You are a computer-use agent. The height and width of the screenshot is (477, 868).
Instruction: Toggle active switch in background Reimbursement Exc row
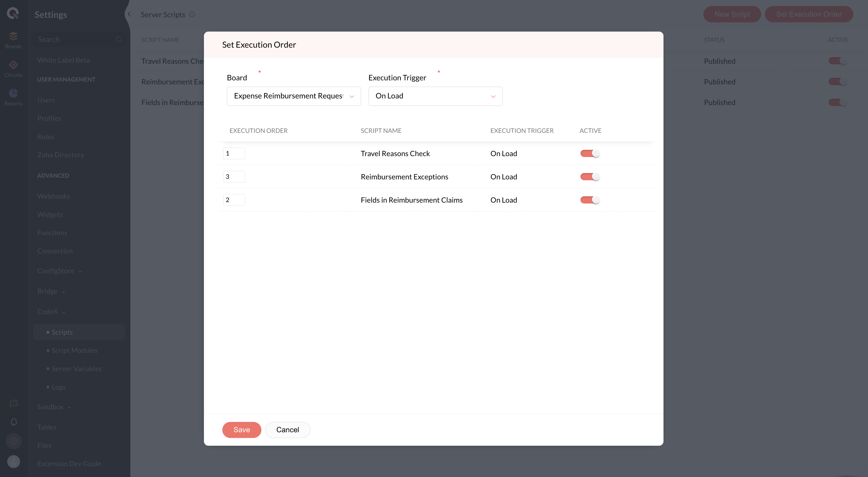click(x=838, y=82)
